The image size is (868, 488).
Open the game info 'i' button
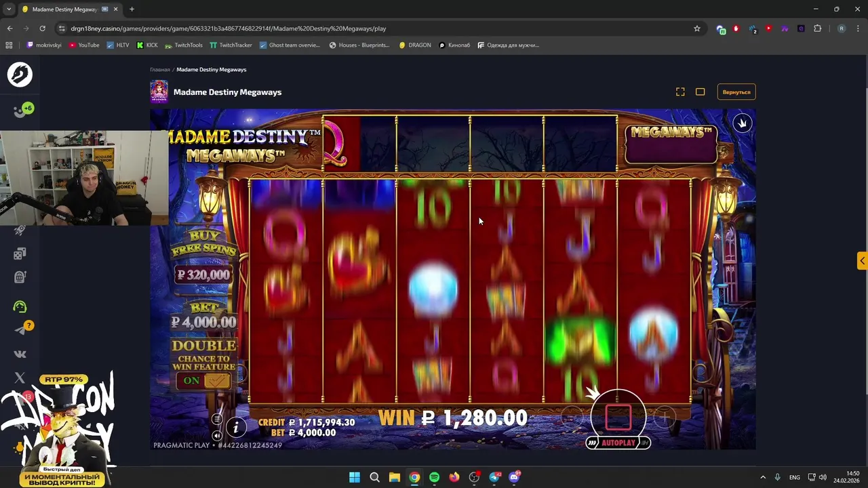tap(236, 427)
